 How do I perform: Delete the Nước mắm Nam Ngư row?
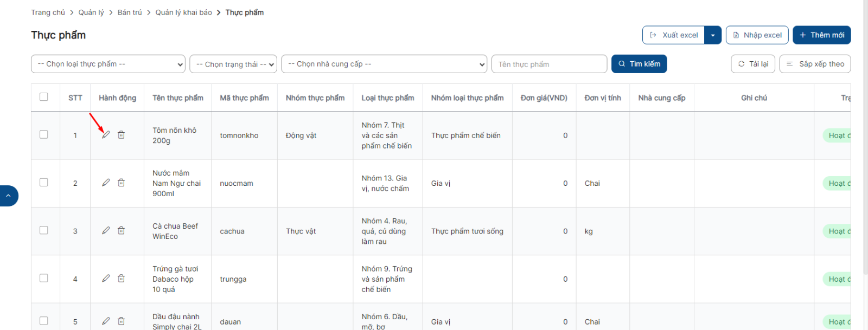[122, 183]
